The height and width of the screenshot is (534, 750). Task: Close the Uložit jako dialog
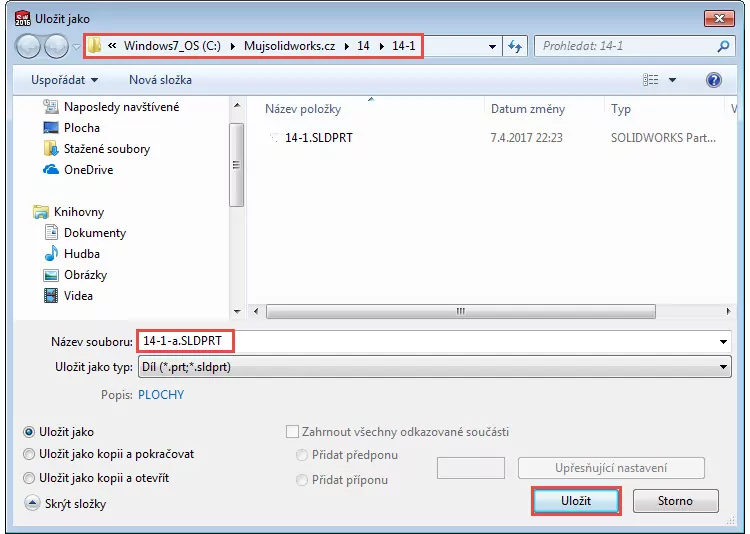tap(719, 19)
